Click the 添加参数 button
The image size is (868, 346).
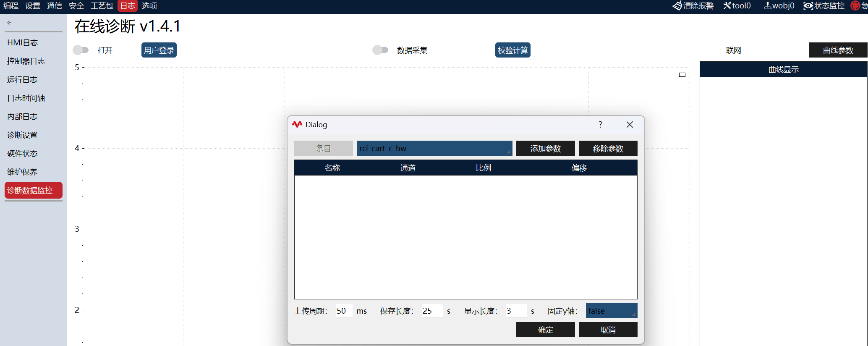[545, 148]
